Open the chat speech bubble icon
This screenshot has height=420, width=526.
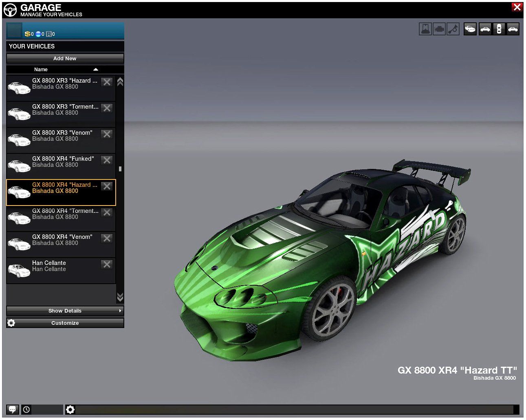[x=12, y=409]
